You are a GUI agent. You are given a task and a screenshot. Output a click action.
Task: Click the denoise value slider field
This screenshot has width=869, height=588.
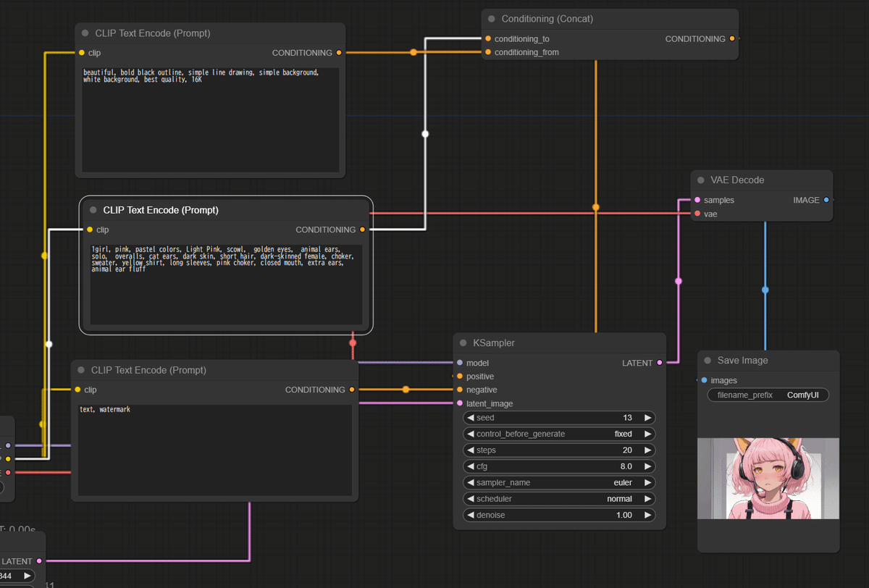pyautogui.click(x=558, y=515)
